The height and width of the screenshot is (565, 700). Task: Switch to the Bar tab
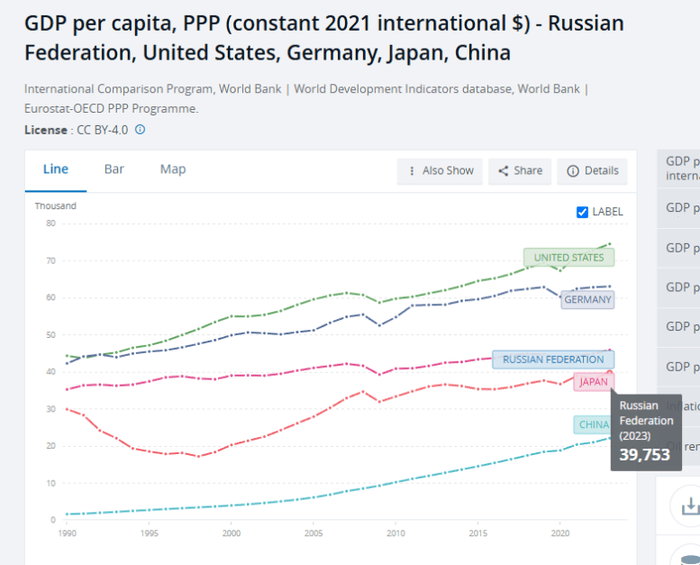coord(114,169)
